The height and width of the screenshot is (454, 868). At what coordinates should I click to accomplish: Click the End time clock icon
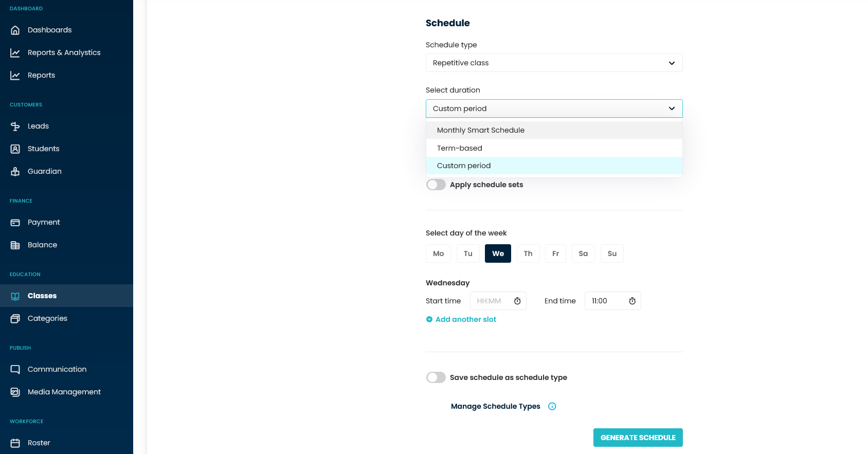click(632, 301)
